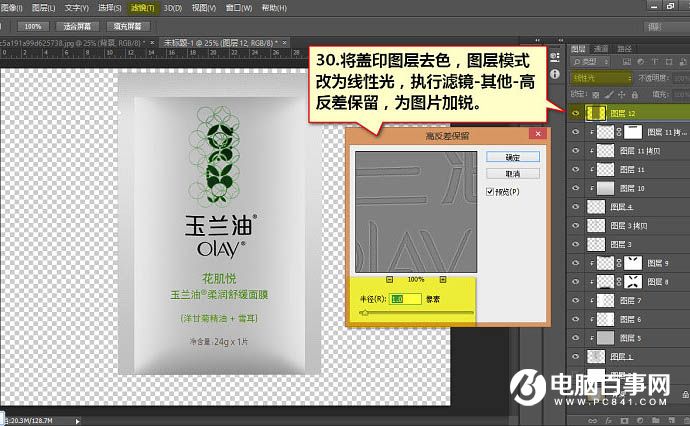
Task: Open the 图像(I) menu
Action: point(11,8)
